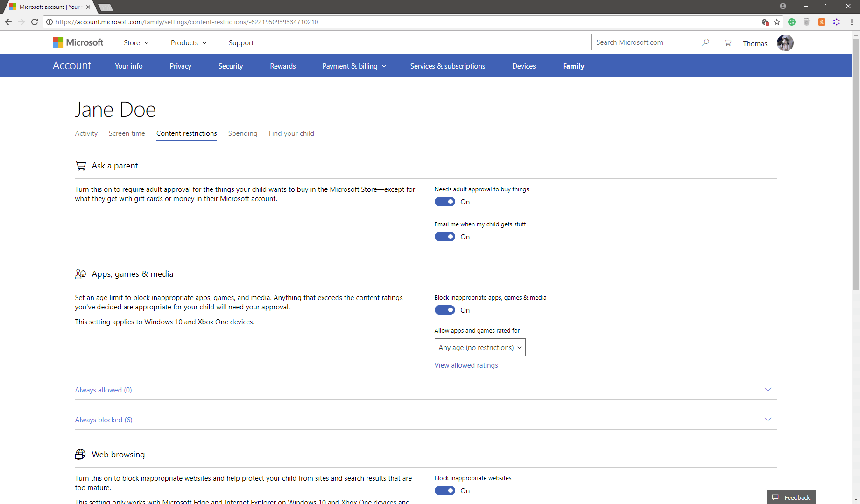Click Always allowed (0) link
The height and width of the screenshot is (504, 860).
[104, 390]
